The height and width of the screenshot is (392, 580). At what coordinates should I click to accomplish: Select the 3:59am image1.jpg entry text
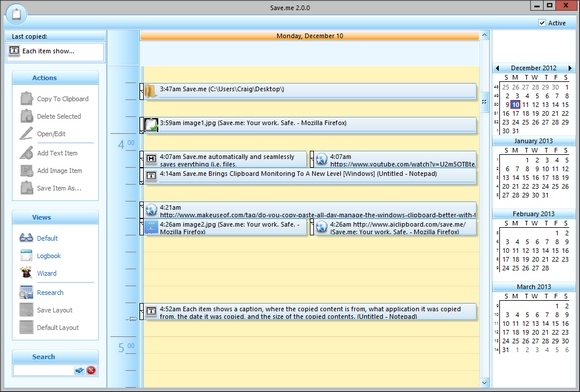[253, 123]
